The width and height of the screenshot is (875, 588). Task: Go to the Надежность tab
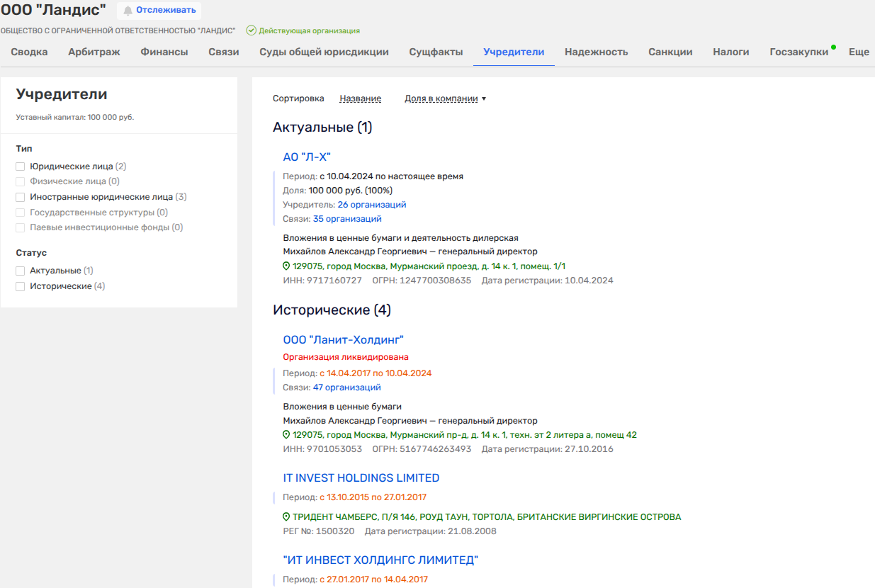coord(596,52)
